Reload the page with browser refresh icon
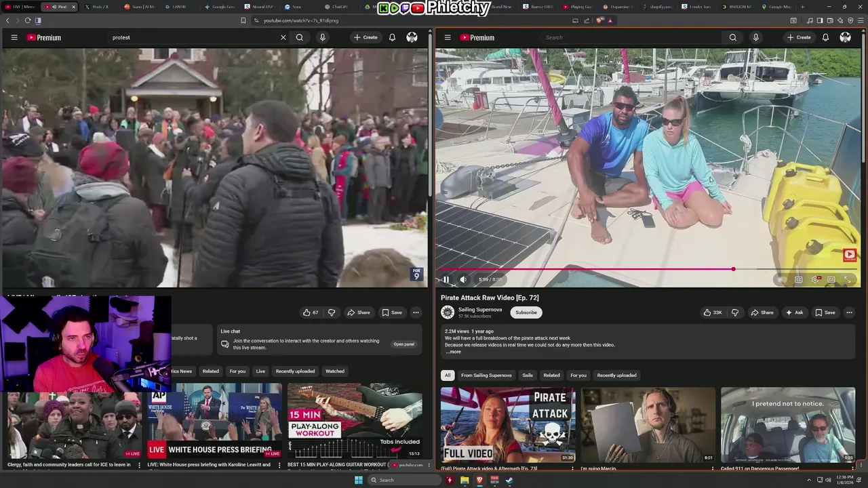 [28, 20]
